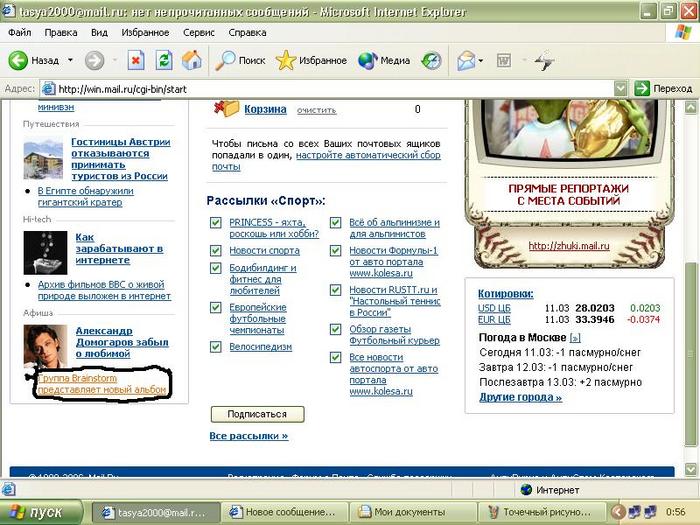Open Media (Медиа) toolbar button
The height and width of the screenshot is (525, 700).
coord(384,60)
